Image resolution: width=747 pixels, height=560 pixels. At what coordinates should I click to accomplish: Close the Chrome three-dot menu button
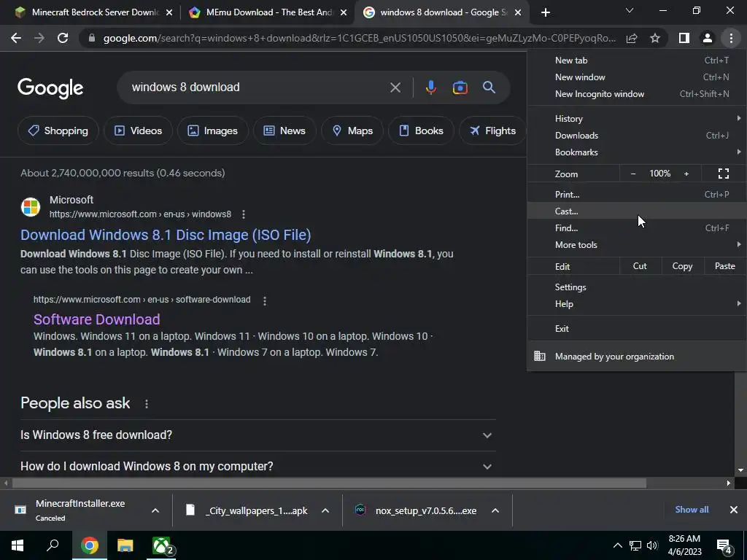[x=731, y=38]
